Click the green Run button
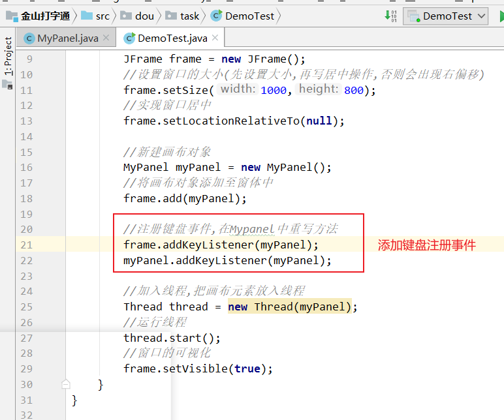Viewport: 504px width, 420px height. (x=501, y=16)
